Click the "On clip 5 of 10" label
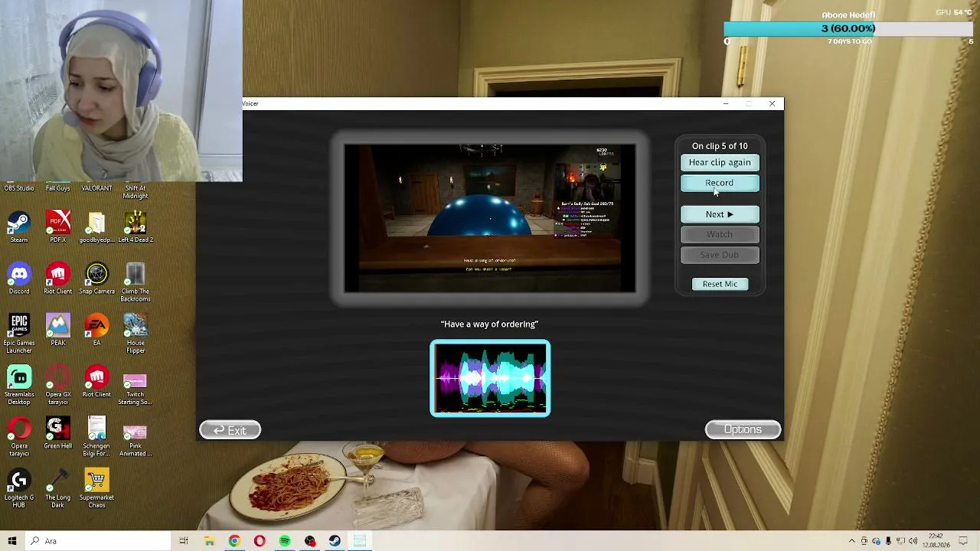980x551 pixels. [720, 145]
